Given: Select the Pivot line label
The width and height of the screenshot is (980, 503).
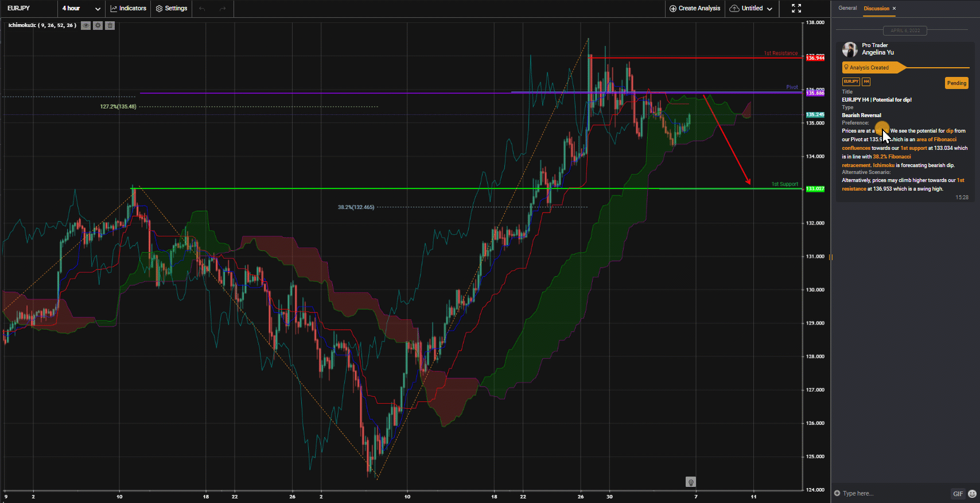Looking at the screenshot, I should point(792,87).
